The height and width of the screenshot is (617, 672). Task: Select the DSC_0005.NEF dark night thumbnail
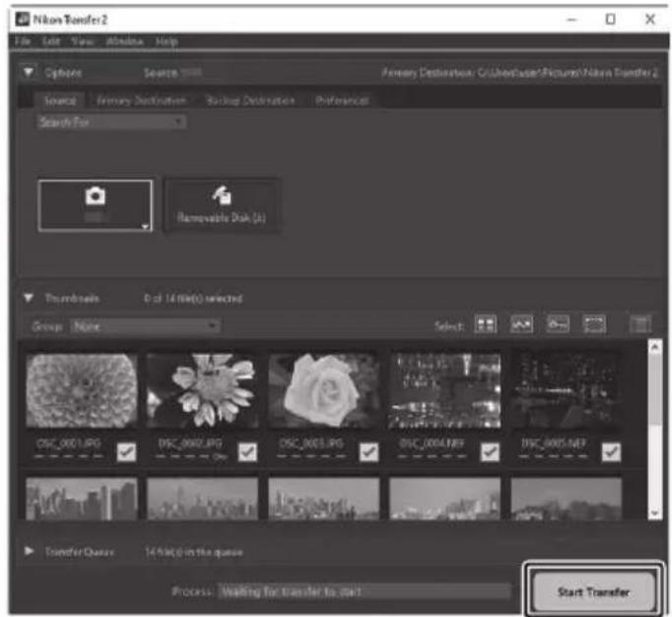coord(567,390)
